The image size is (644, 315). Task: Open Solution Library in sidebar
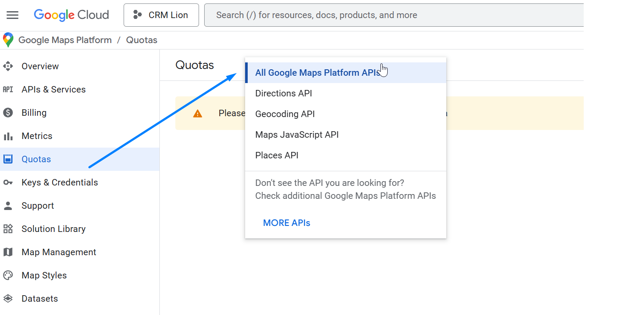pyautogui.click(x=53, y=229)
